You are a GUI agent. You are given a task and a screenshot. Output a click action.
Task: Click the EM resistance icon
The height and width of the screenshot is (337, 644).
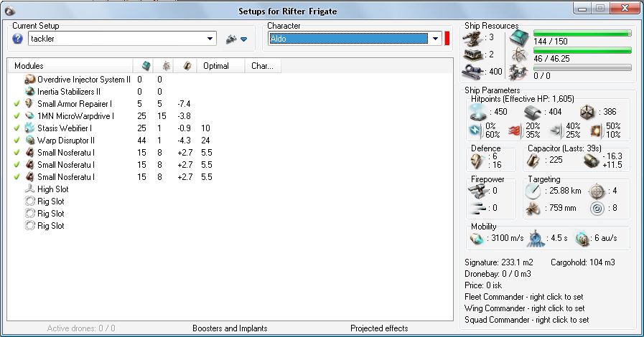(475, 130)
